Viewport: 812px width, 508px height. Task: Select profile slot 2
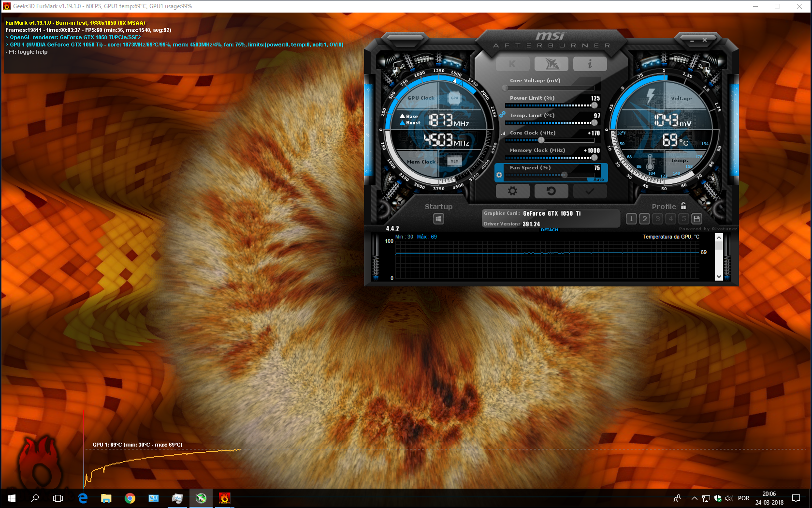point(644,219)
